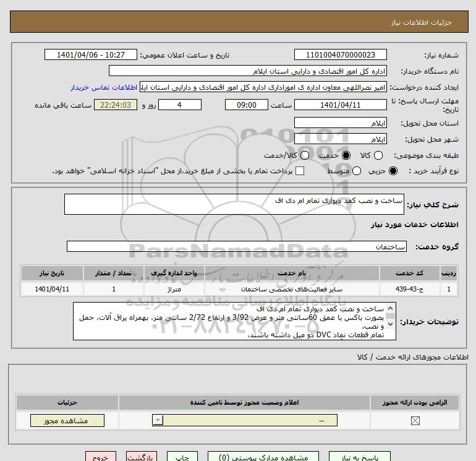The width and height of the screenshot is (476, 461).
Task: Click the service group field ساختمان
Action: tap(237, 246)
